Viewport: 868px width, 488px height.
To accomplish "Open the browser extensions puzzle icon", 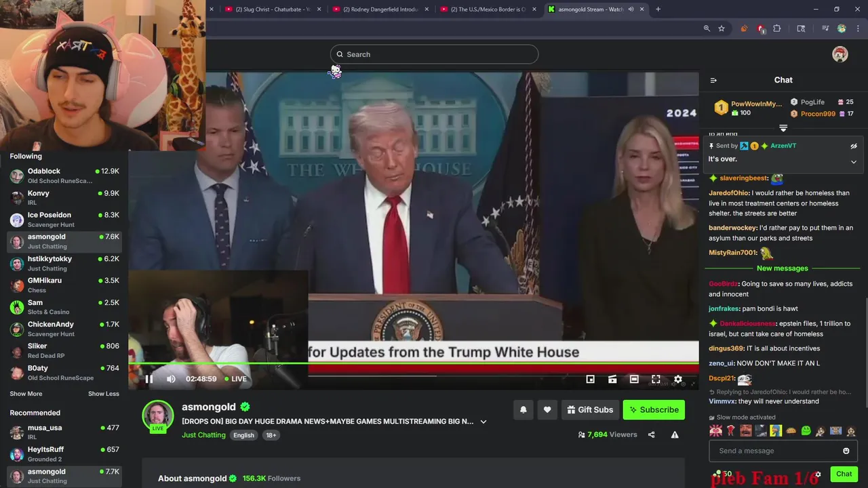I will (x=777, y=28).
